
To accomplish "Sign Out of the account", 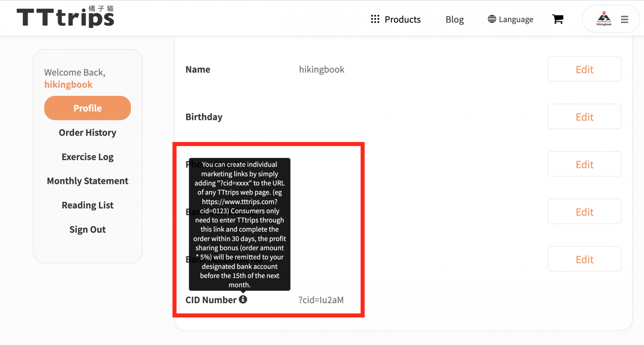I will (87, 229).
